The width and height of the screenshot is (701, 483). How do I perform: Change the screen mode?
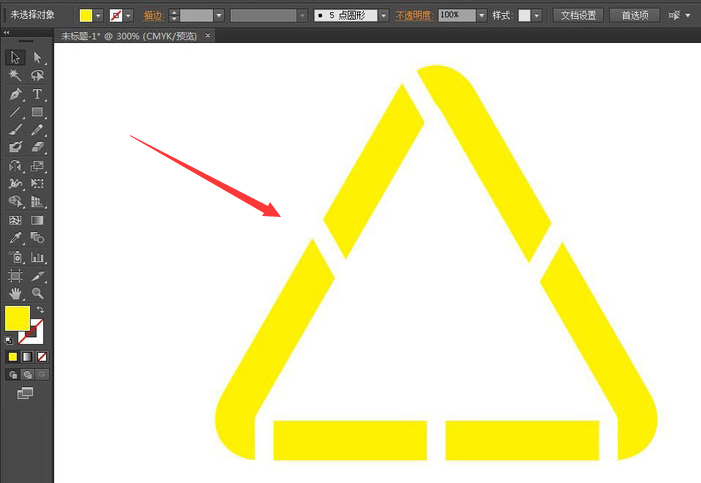pyautogui.click(x=25, y=393)
